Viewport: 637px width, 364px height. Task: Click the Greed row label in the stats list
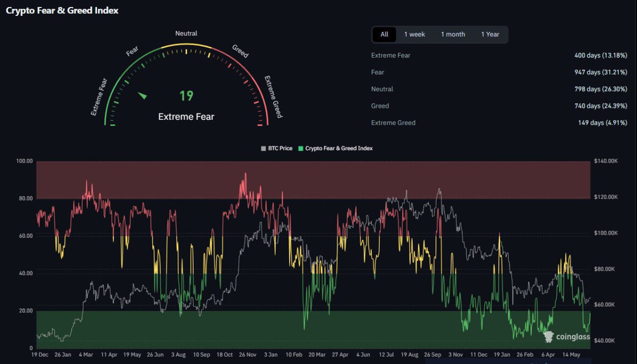(x=380, y=106)
